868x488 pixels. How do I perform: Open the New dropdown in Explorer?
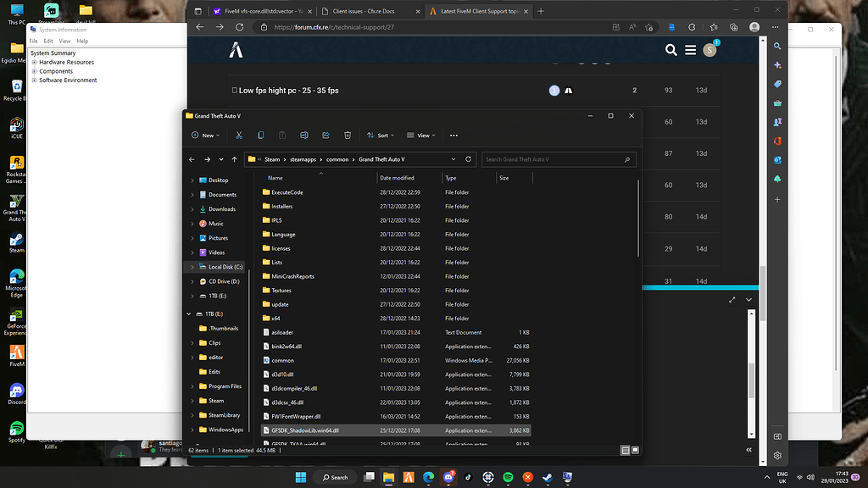pos(205,135)
